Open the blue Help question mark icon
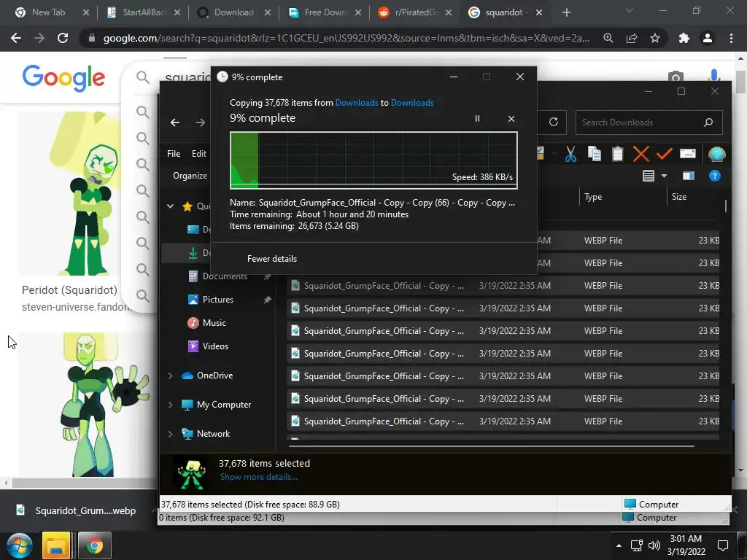Image resolution: width=747 pixels, height=560 pixels. (x=715, y=176)
